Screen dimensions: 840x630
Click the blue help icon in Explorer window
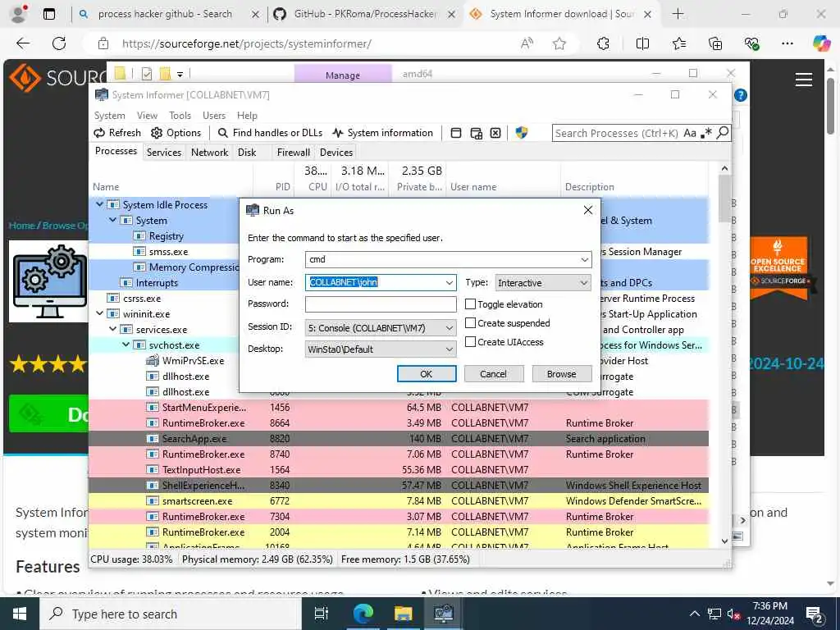pyautogui.click(x=741, y=95)
